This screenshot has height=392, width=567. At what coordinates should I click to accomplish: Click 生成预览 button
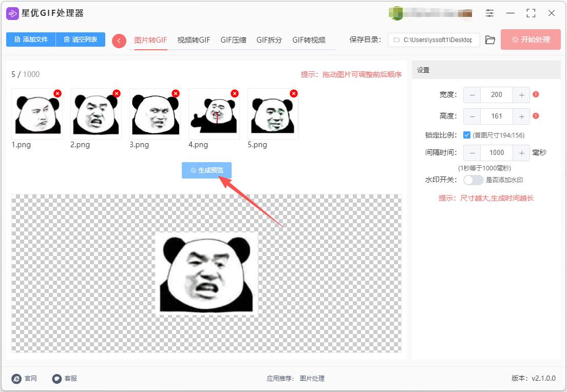[206, 170]
